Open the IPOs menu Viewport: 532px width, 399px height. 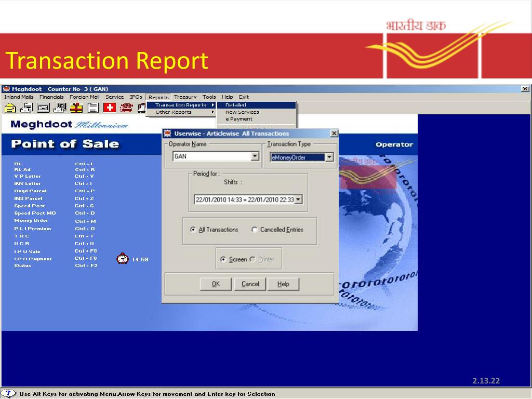pos(136,97)
